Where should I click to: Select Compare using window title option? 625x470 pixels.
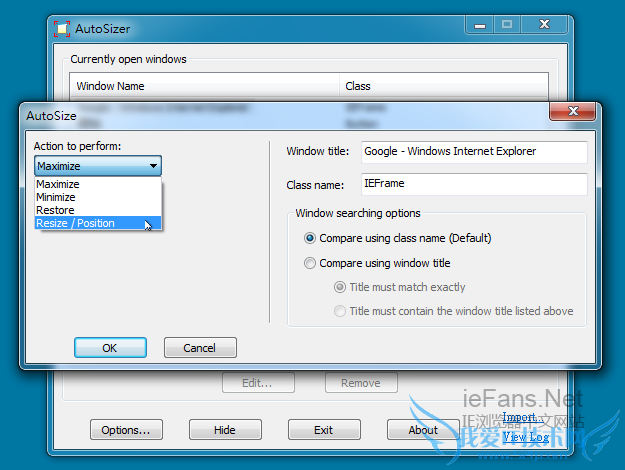[377, 263]
